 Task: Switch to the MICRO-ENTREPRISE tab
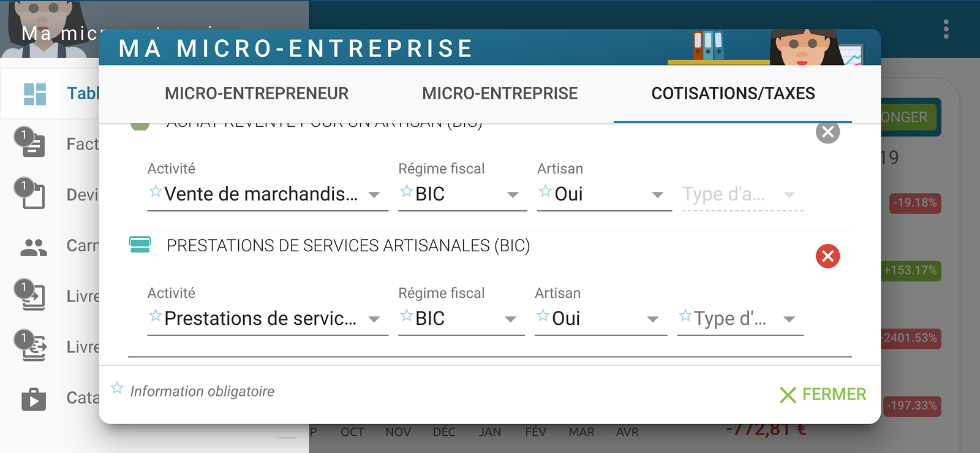499,93
